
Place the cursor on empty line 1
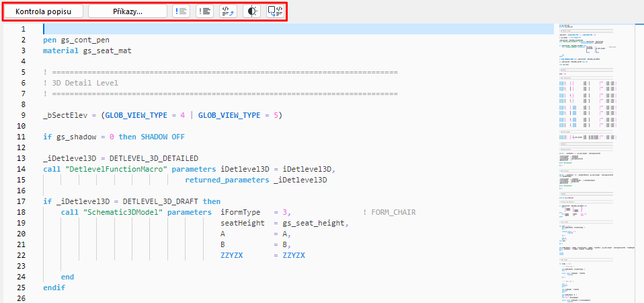pos(298,29)
